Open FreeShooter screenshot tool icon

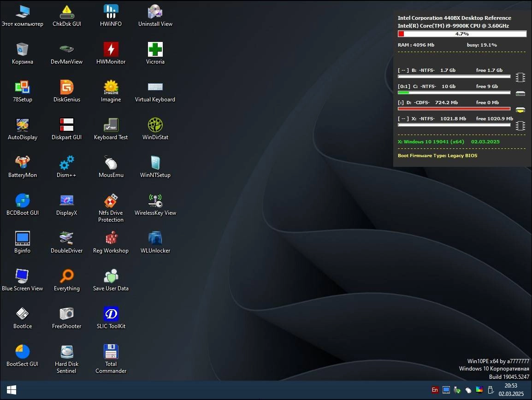click(x=67, y=318)
